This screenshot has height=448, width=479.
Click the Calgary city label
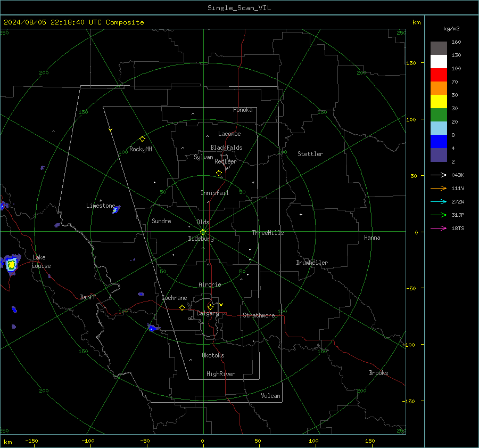point(208,313)
